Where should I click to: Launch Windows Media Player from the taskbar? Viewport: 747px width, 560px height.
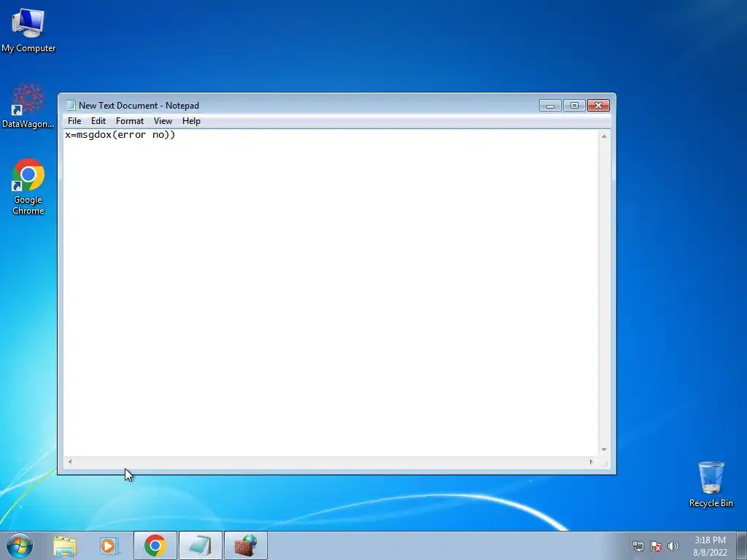click(109, 546)
